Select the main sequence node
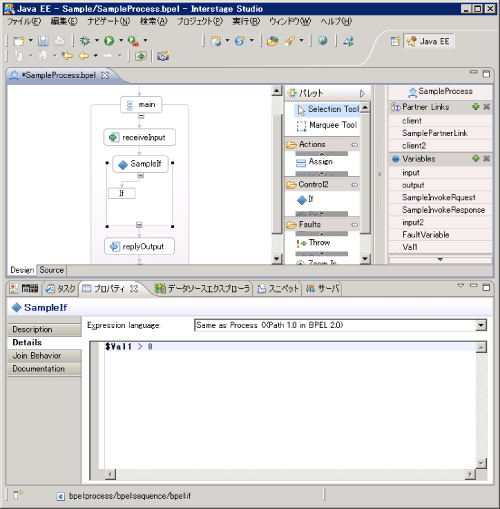 click(x=141, y=105)
